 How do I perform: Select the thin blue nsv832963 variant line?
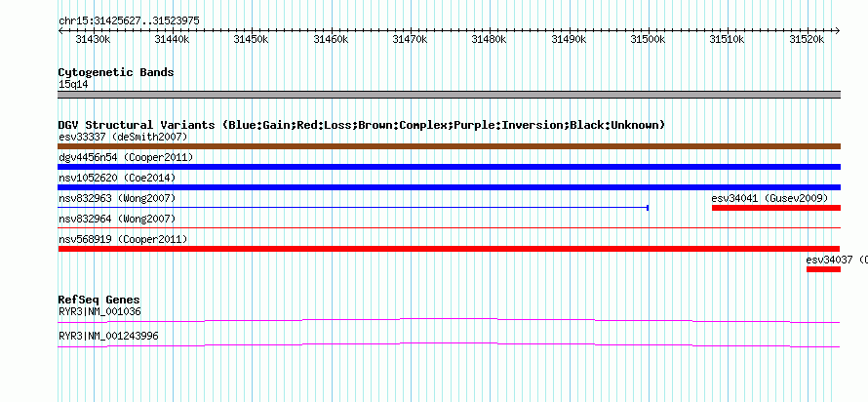click(353, 208)
